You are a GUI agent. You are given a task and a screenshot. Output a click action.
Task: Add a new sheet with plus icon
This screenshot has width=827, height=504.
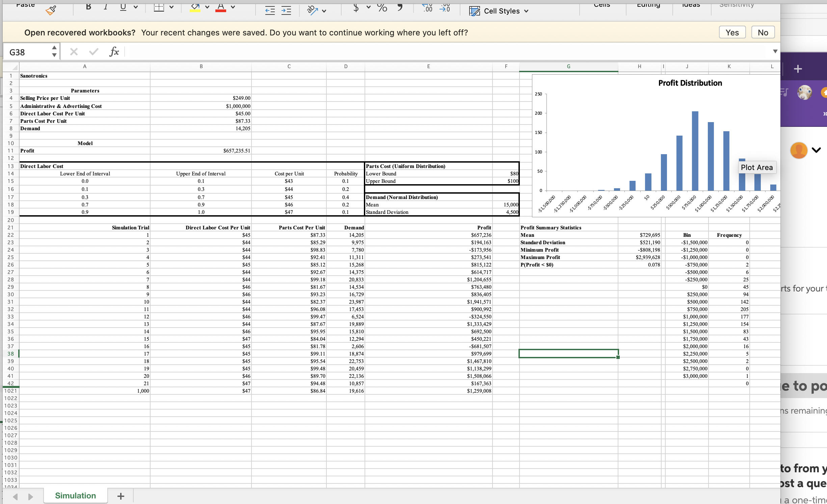click(121, 496)
